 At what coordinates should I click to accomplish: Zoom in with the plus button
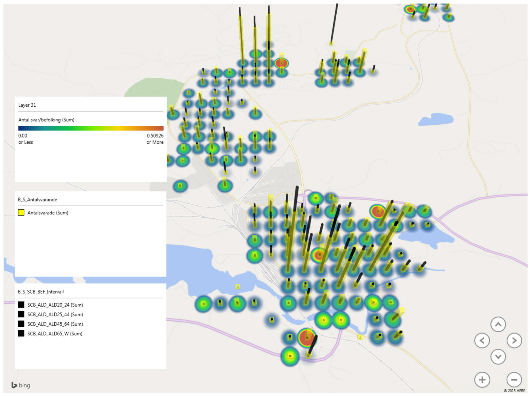[x=482, y=380]
